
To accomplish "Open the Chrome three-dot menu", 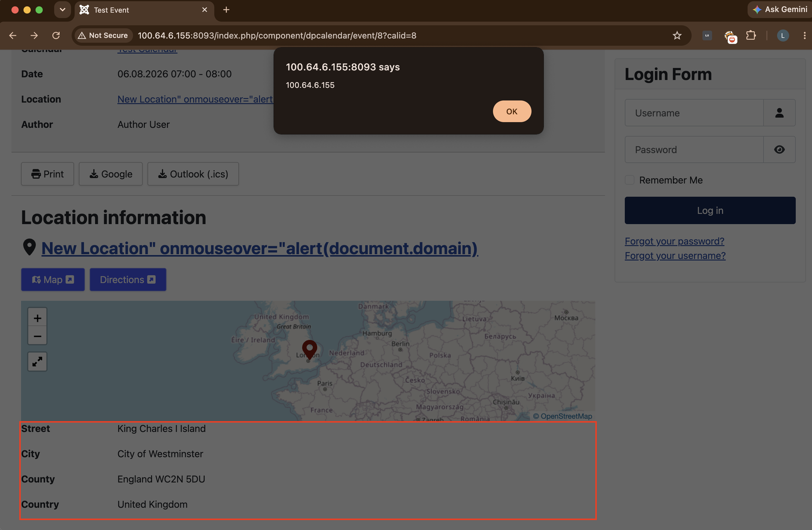I will (804, 36).
